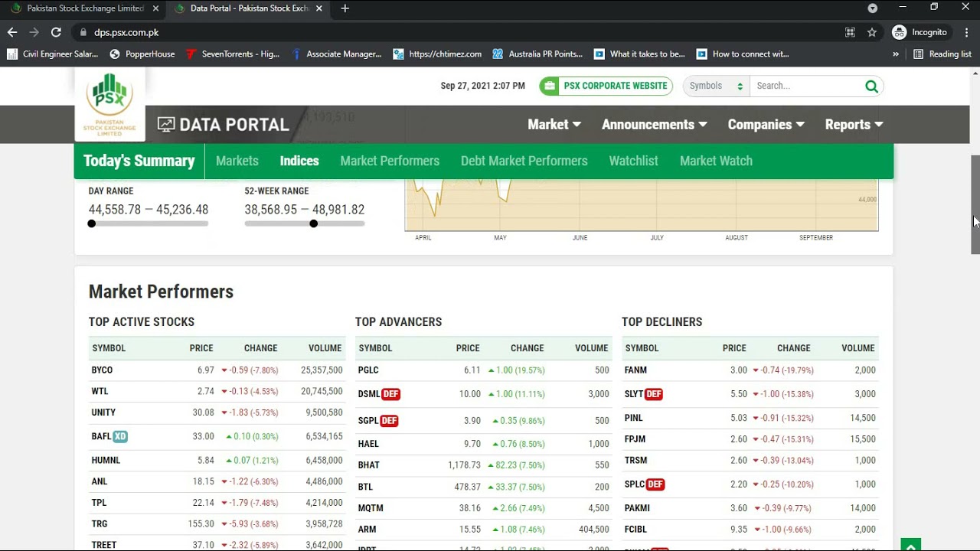The width and height of the screenshot is (980, 551).
Task: Open Debt Market Performers tab
Action: pos(524,161)
